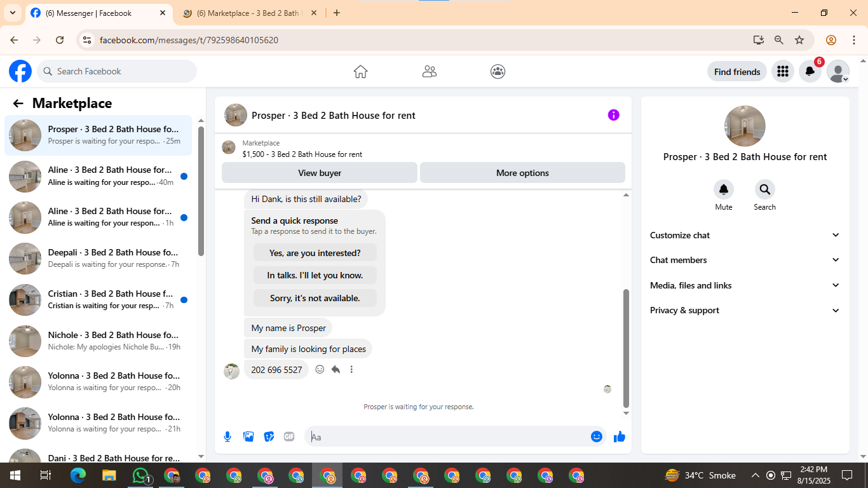Click the More options button
The image size is (868, 488).
point(522,173)
